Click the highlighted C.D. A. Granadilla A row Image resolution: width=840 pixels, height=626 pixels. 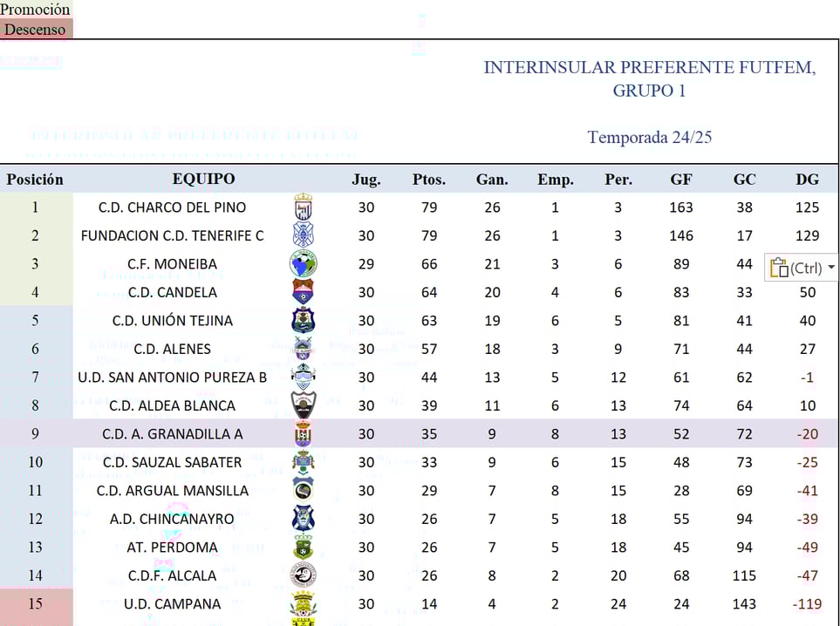point(419,433)
